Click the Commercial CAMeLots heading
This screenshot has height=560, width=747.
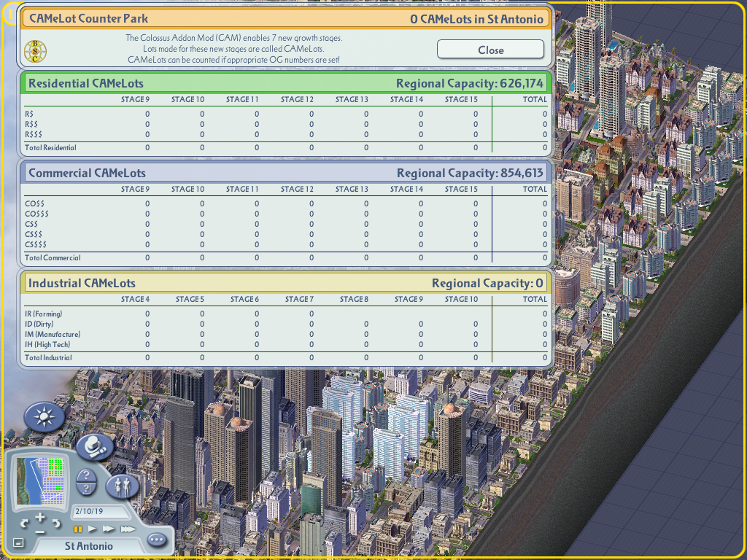pos(88,173)
